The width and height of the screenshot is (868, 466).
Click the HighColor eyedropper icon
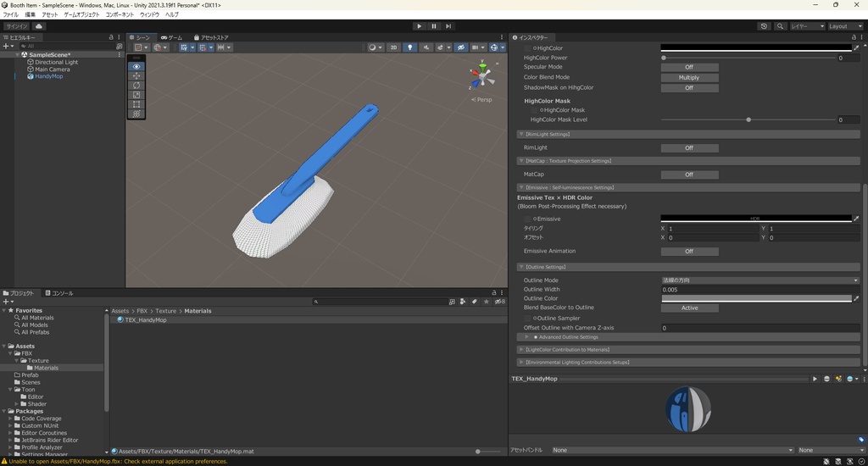point(856,48)
